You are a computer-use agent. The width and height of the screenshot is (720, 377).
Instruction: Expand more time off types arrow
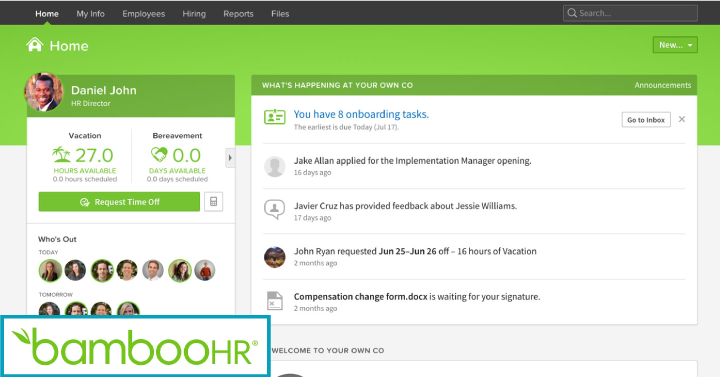230,158
